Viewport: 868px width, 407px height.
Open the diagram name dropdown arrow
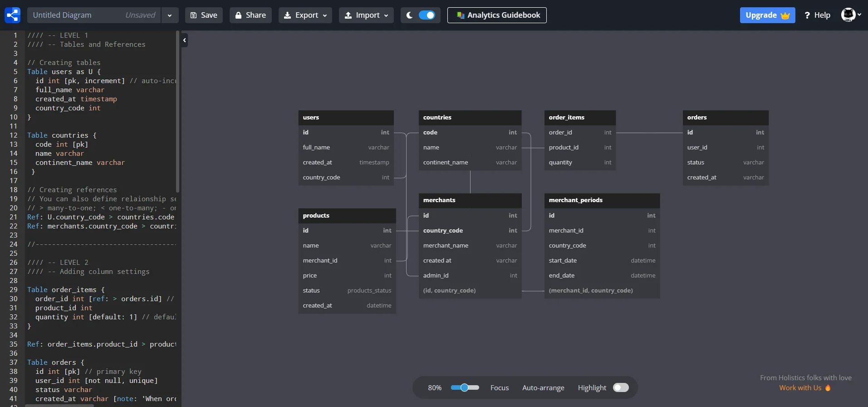[x=170, y=15]
